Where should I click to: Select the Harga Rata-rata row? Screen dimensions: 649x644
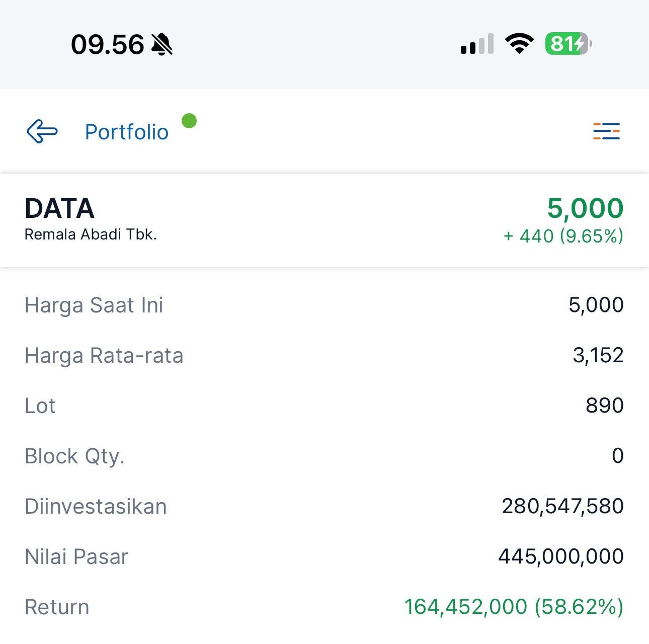tap(324, 355)
